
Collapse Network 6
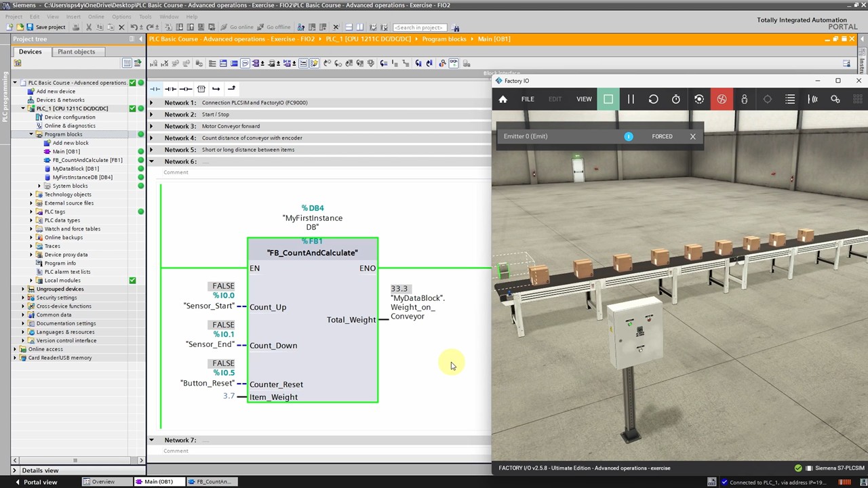pyautogui.click(x=151, y=161)
